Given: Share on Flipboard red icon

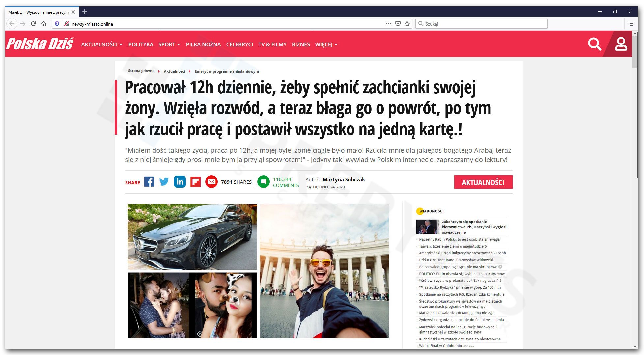Looking at the screenshot, I should pyautogui.click(x=196, y=182).
